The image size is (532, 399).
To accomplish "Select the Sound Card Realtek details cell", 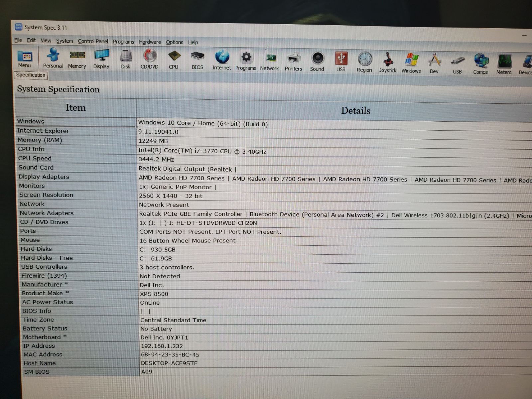I will [335, 170].
